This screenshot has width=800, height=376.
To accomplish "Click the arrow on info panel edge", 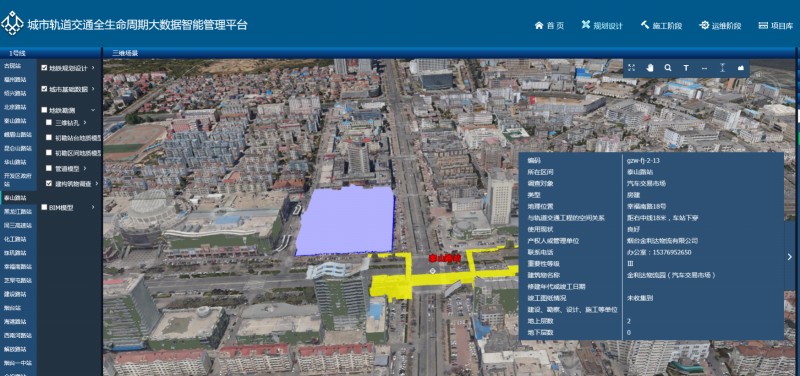I will pyautogui.click(x=790, y=258).
